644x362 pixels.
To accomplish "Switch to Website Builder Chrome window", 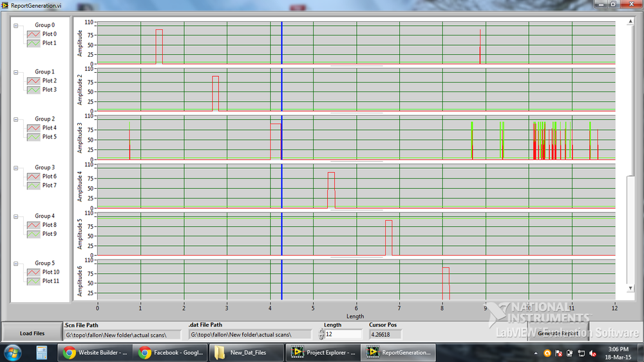I will point(95,352).
